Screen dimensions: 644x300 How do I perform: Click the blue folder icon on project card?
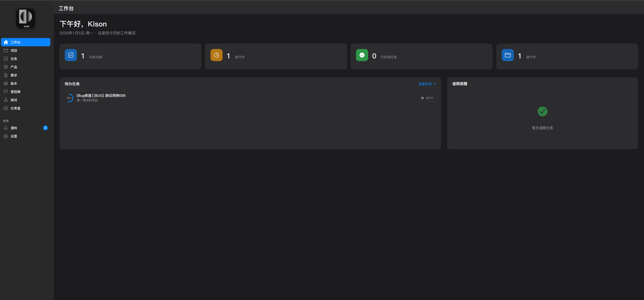pos(508,55)
